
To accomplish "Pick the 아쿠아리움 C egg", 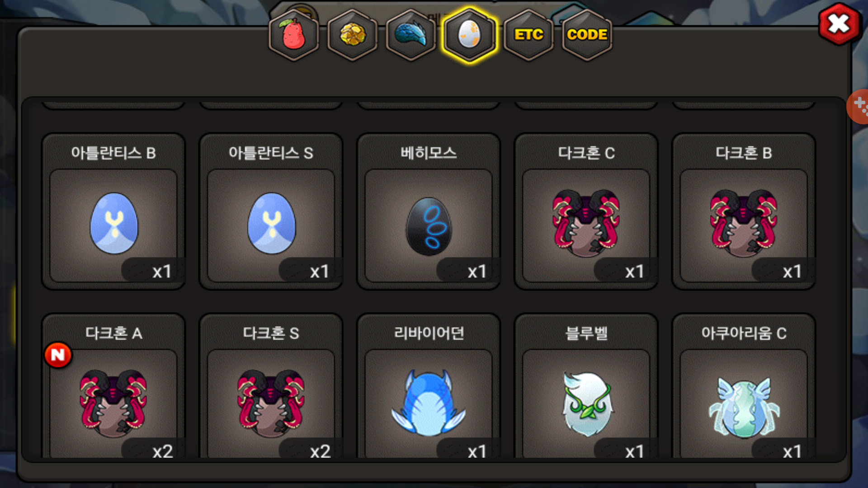I will tap(744, 387).
